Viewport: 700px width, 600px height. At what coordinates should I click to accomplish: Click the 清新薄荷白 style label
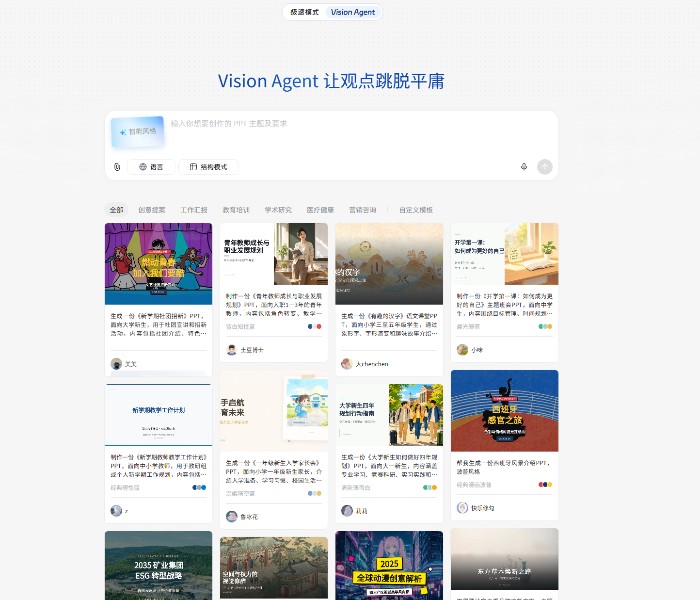coord(356,487)
